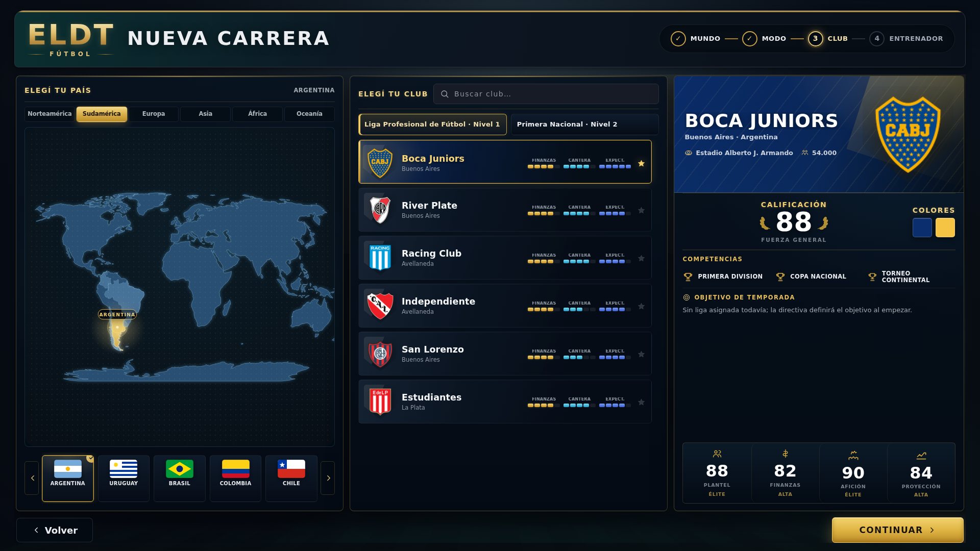The image size is (980, 551).
Task: Click the Plantel squad icon
Action: pos(717,454)
